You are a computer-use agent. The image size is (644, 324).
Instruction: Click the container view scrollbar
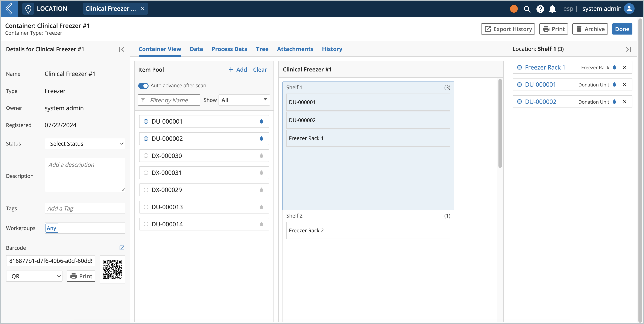click(x=500, y=123)
